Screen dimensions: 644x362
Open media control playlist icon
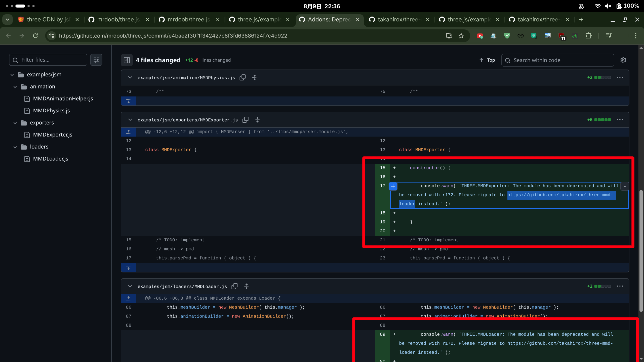pyautogui.click(x=609, y=36)
